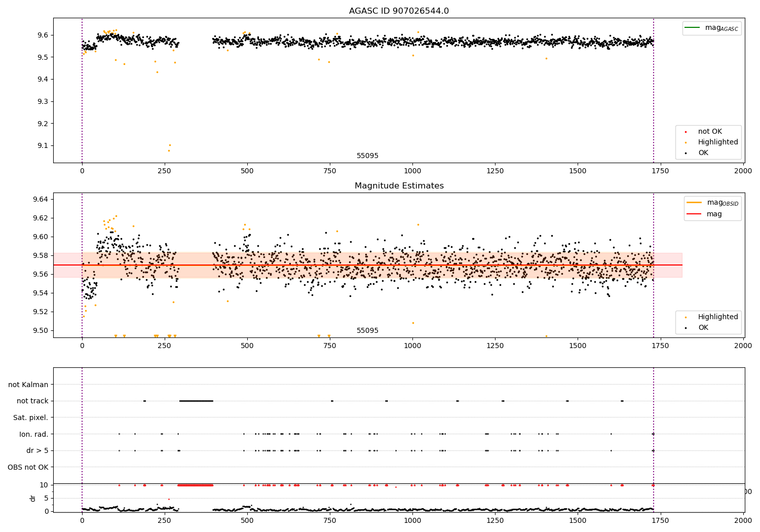This screenshot has width=760, height=532.
Task: Click the green mag AGASC legend line
Action: point(692,27)
